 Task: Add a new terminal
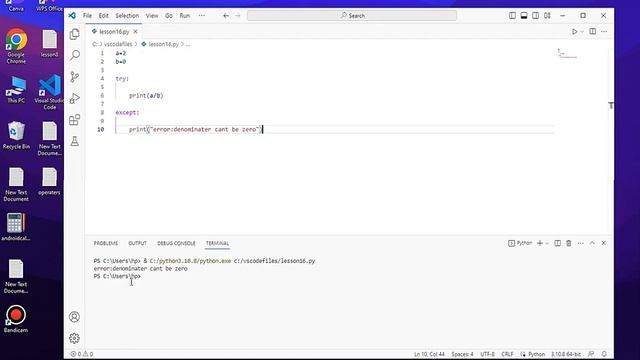[x=540, y=243]
